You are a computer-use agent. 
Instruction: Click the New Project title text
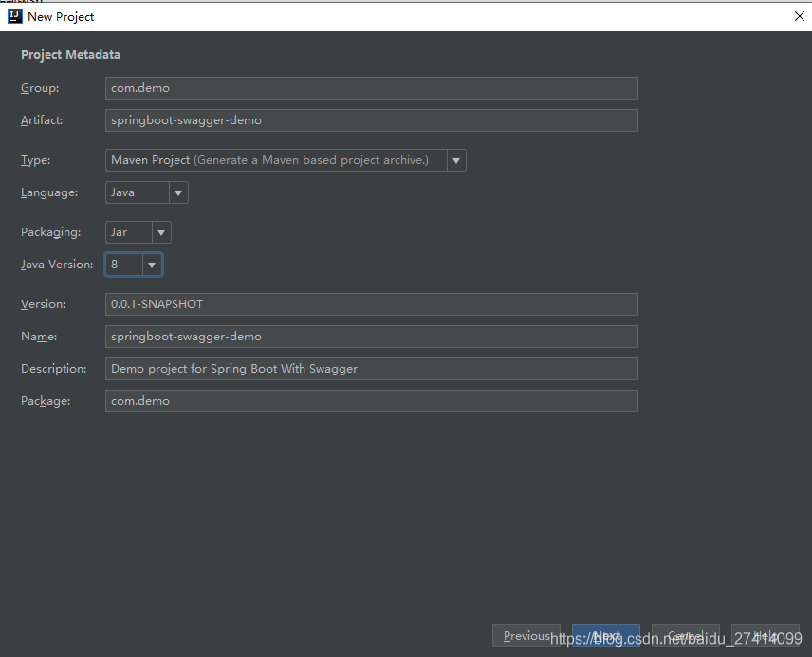[x=61, y=16]
